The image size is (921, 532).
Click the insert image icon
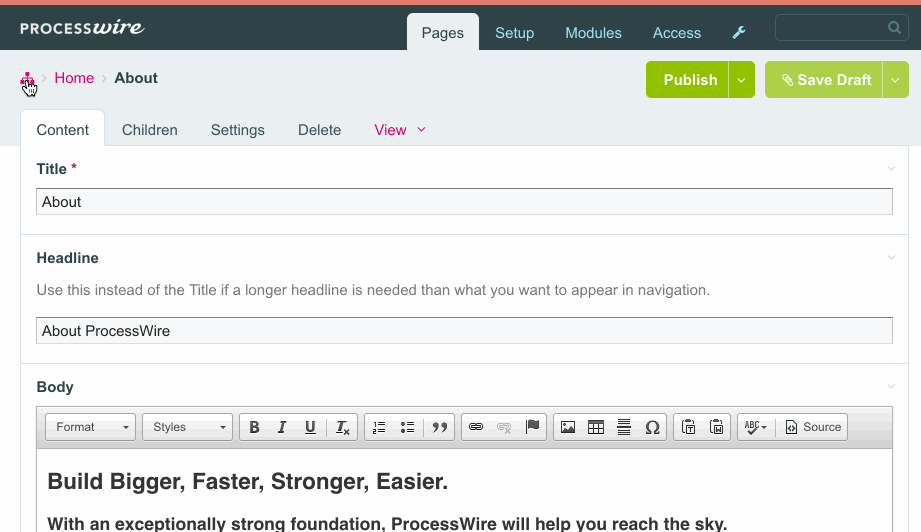(x=568, y=427)
